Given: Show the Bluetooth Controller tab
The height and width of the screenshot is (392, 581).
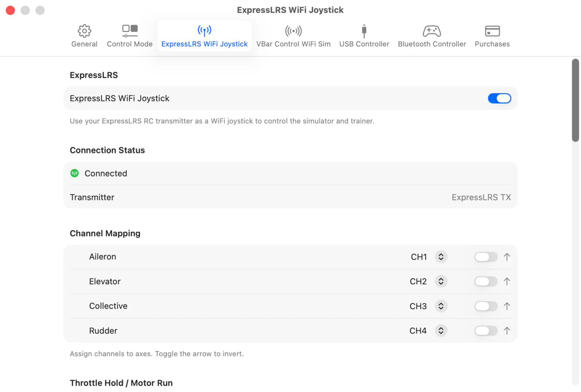Looking at the screenshot, I should coord(432,36).
